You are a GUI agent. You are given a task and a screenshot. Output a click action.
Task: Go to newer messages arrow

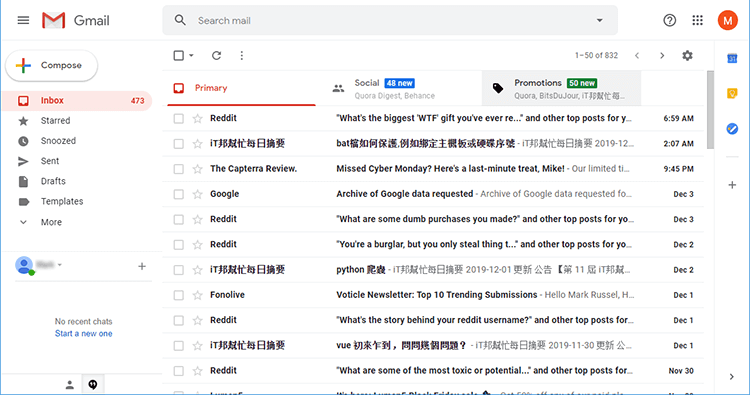click(x=637, y=55)
